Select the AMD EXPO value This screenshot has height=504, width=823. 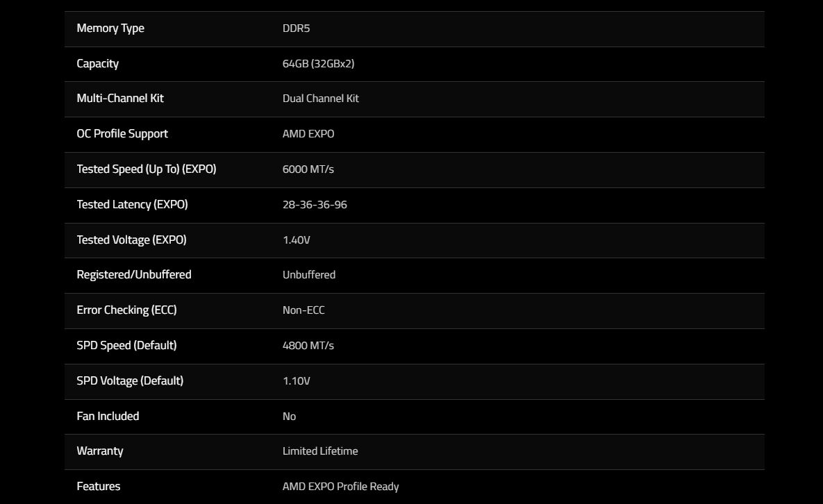(x=308, y=134)
